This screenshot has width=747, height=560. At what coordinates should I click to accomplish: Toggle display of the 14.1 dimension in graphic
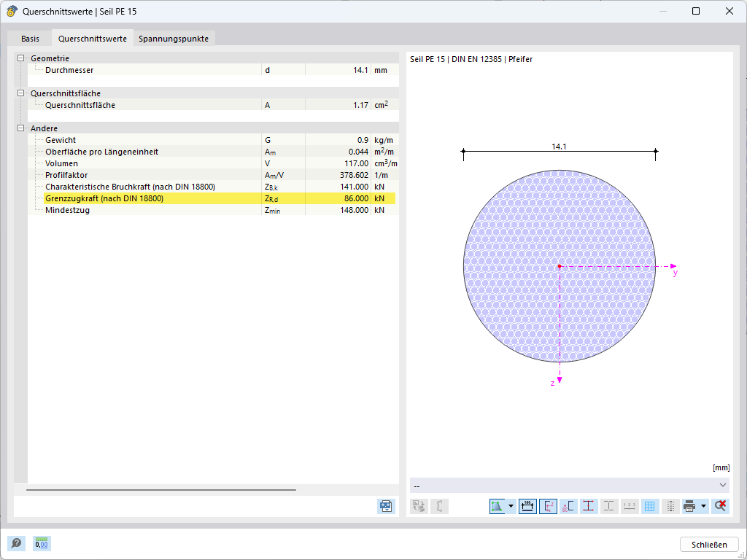click(526, 506)
